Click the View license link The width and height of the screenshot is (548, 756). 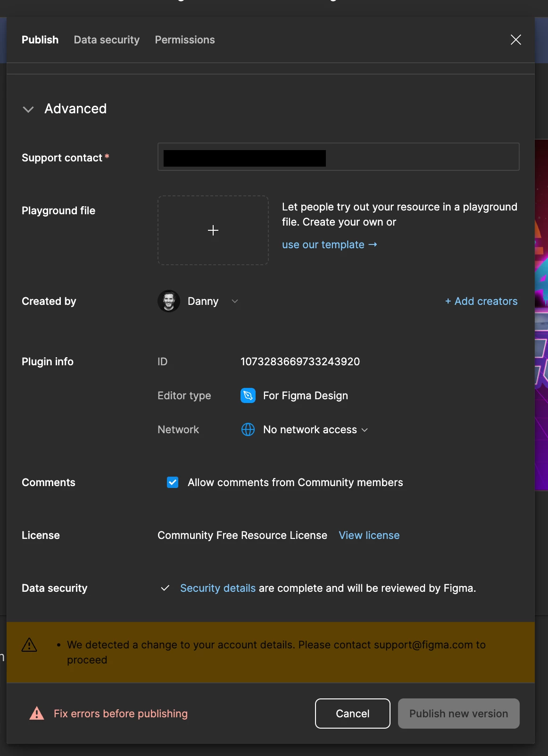click(369, 535)
